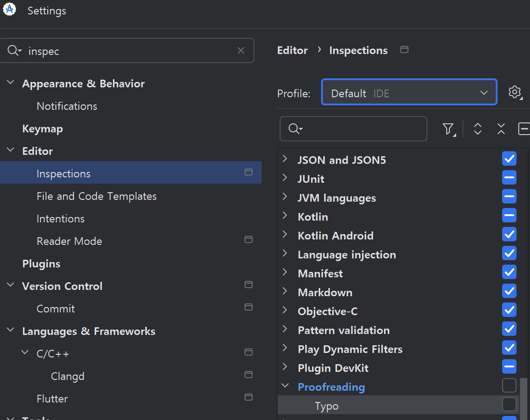Click the magnifier icon in settings search
Image resolution: width=530 pixels, height=420 pixels.
click(x=14, y=51)
